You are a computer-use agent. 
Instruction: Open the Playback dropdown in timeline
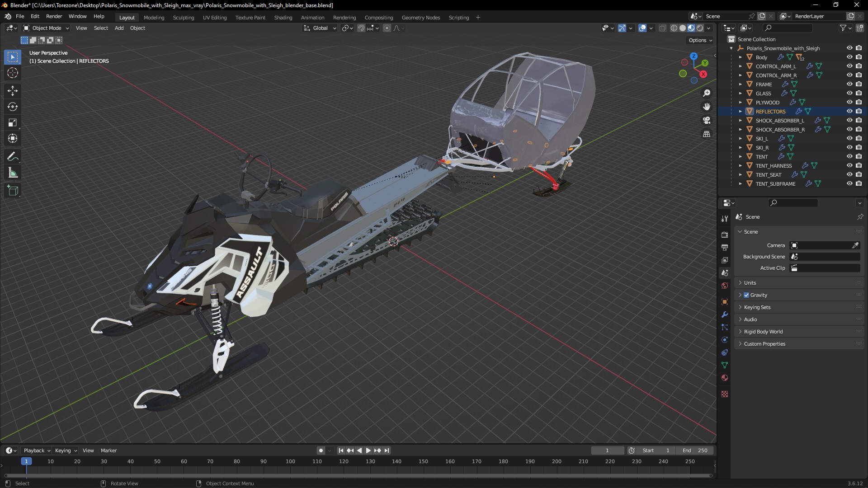37,450
